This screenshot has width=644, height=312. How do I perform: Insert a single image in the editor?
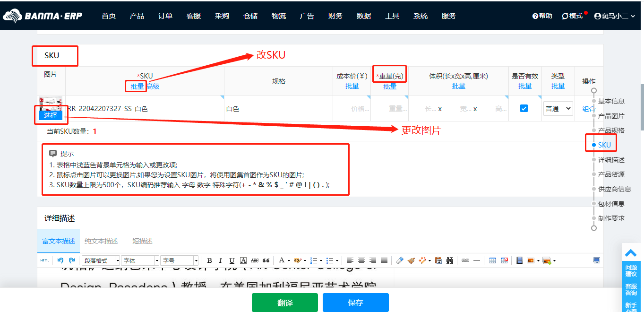(531, 260)
